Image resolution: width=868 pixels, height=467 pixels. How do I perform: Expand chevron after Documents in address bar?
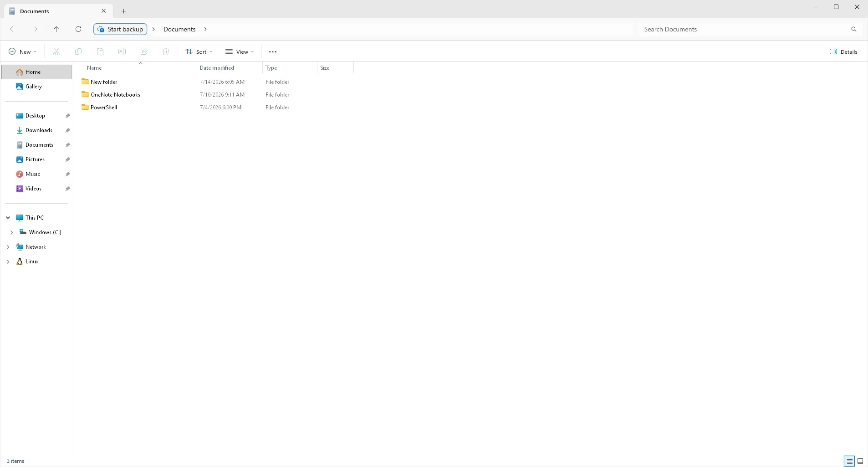point(205,29)
